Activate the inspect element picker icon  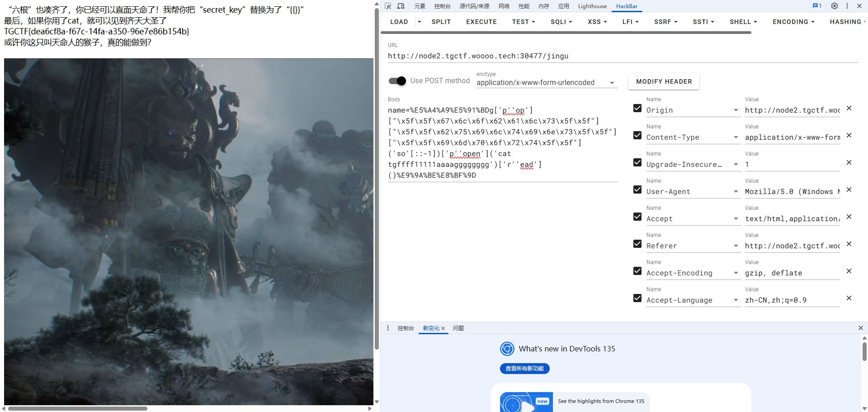(388, 6)
